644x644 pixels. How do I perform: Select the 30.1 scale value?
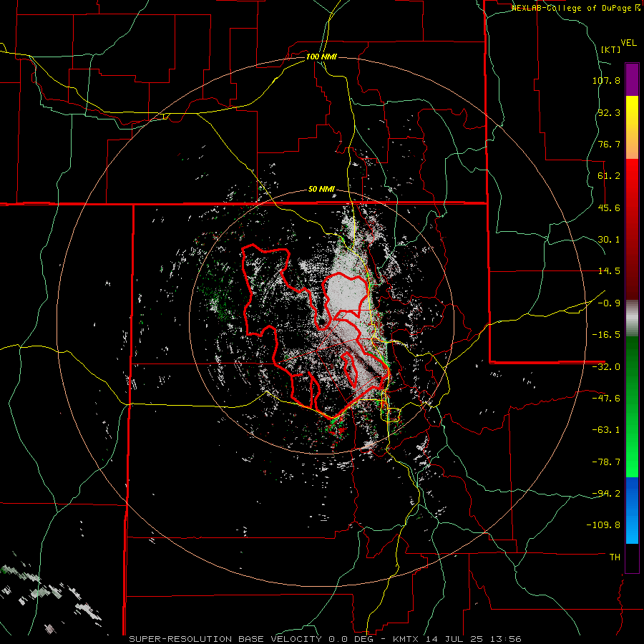[609, 240]
